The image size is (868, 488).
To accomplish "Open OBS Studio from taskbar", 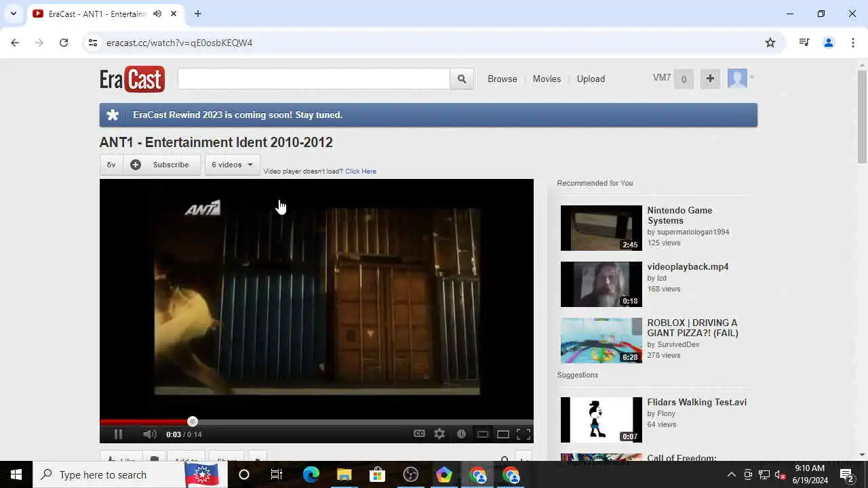I will pos(411,474).
